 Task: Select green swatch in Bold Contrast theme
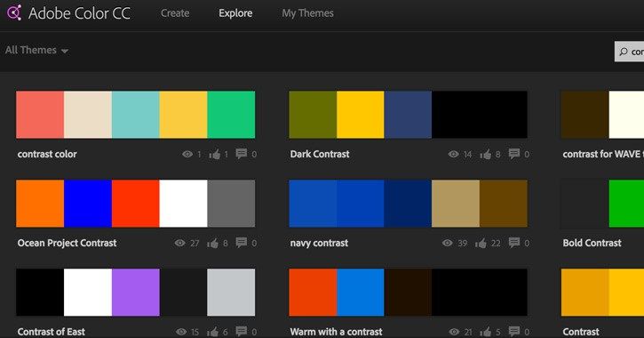pyautogui.click(x=626, y=204)
